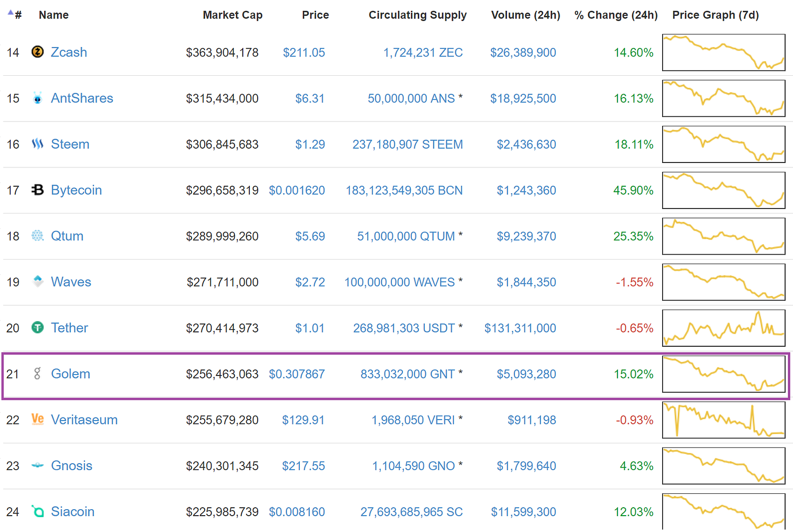Click Zcash price $211.05

[x=304, y=53]
